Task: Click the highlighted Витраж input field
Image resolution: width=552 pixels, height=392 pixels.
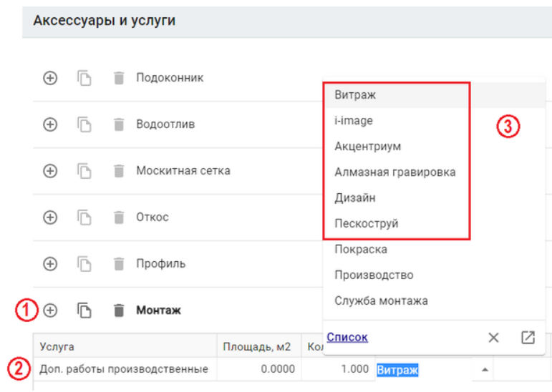Action: [x=424, y=370]
